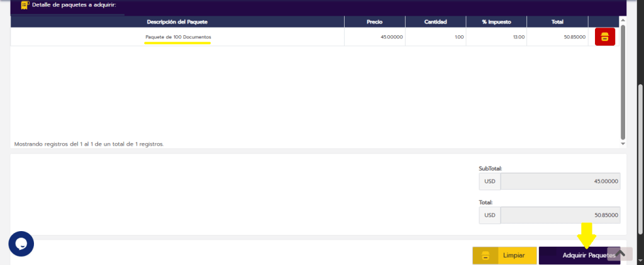Click the 1.00 quantity cell
This screenshot has width=644, height=265.
pyautogui.click(x=435, y=37)
